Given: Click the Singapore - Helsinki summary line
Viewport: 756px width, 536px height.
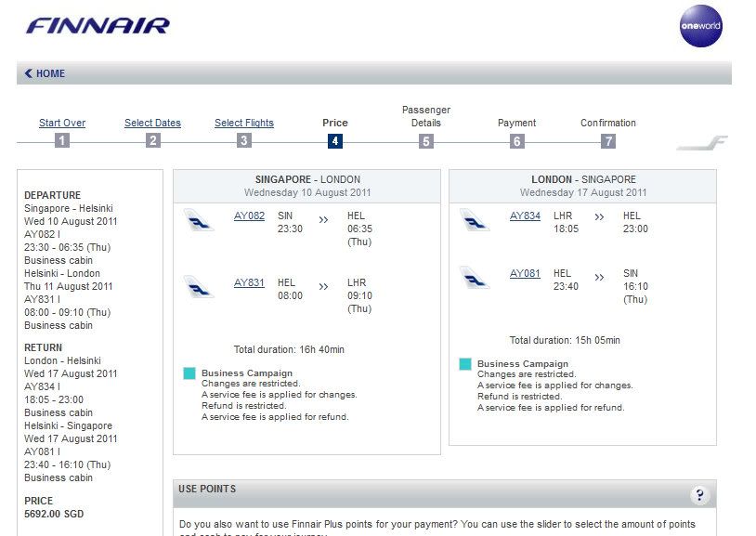Looking at the screenshot, I should 69,208.
